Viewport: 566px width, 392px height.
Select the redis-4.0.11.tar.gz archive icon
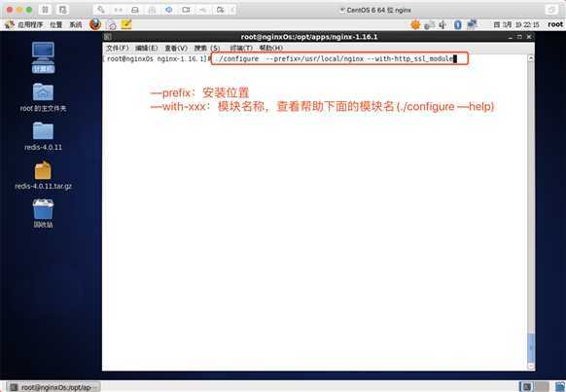(x=43, y=175)
